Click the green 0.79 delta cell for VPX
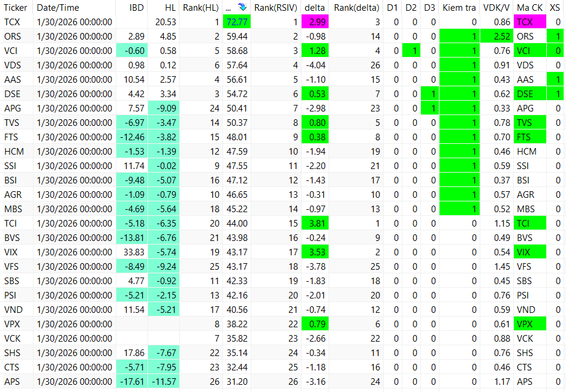Viewport: 566px width, 392px height. [x=315, y=324]
